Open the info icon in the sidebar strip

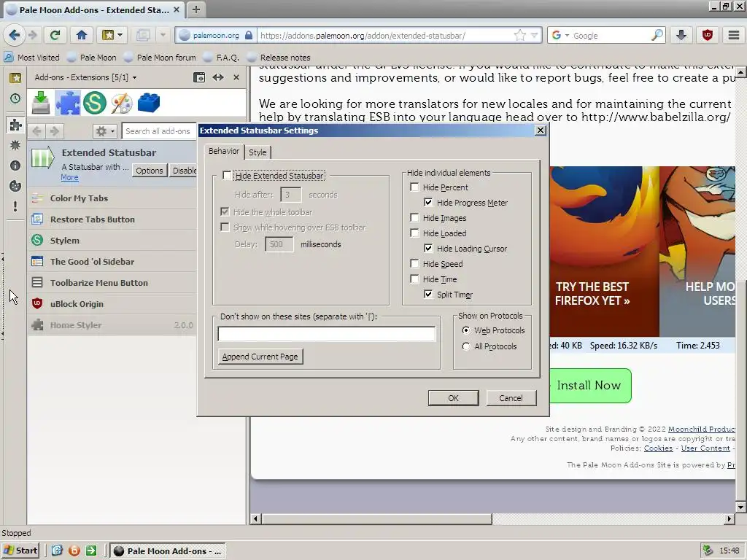15,166
